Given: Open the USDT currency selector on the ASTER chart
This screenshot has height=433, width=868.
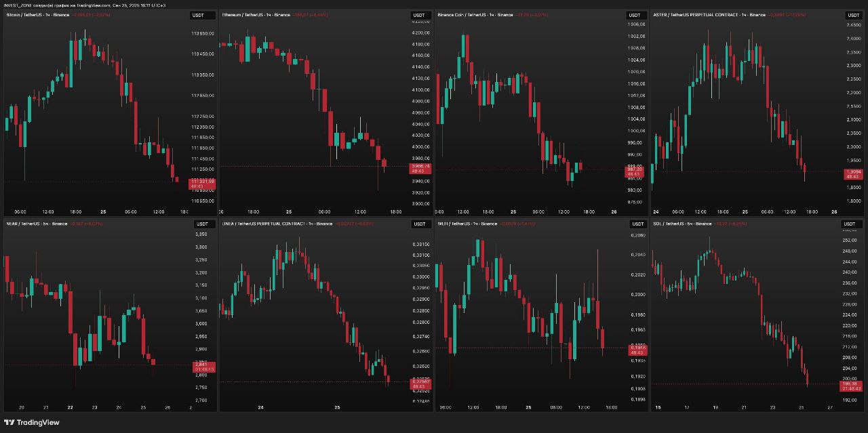Looking at the screenshot, I should [x=852, y=15].
